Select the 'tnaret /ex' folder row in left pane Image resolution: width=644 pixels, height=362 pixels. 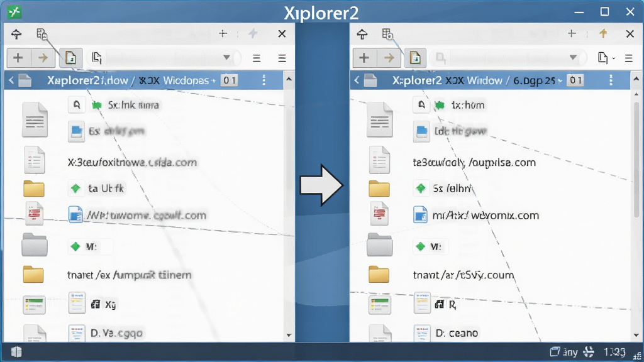(129, 275)
